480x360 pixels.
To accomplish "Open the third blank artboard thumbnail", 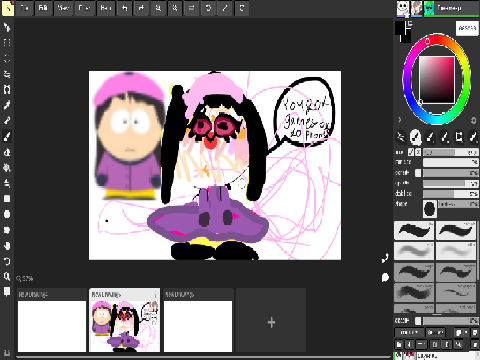I will 198,326.
